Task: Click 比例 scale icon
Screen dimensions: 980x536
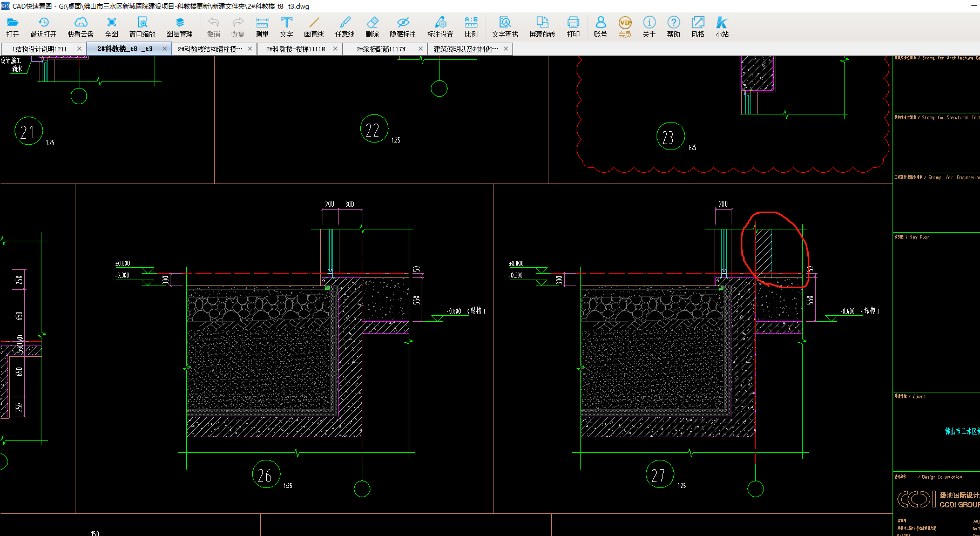Action: tap(471, 26)
